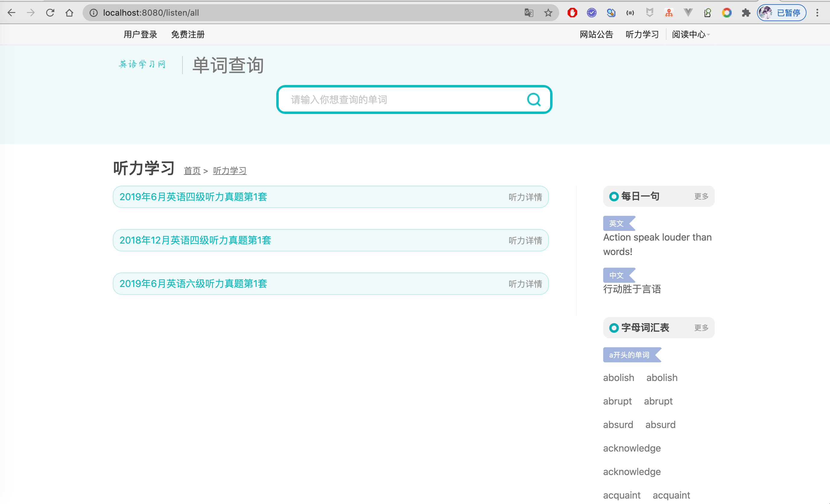Open the 已暂停 profile button
Screen dimensions: 830x504
[x=781, y=13]
